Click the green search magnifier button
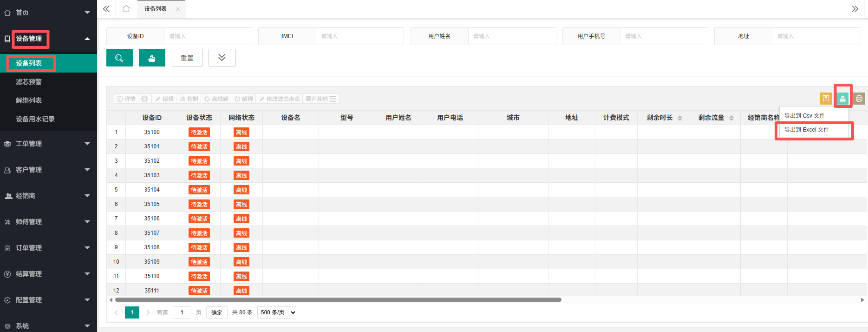868x332 pixels. tap(119, 58)
